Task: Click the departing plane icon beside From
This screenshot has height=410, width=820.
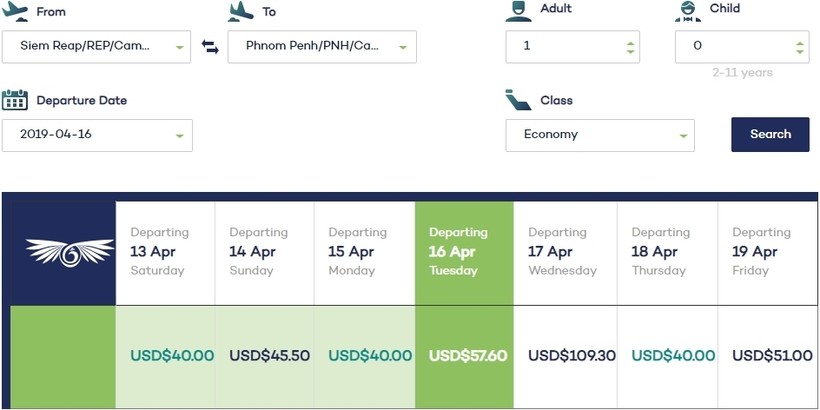Action: (16, 11)
